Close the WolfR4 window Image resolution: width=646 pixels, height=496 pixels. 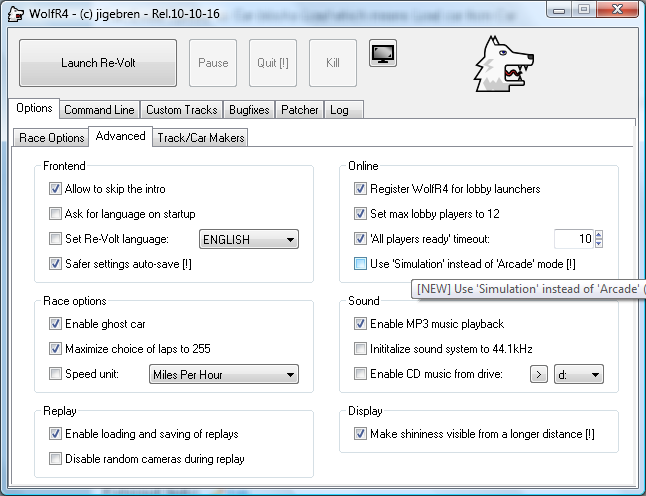pyautogui.click(x=617, y=9)
